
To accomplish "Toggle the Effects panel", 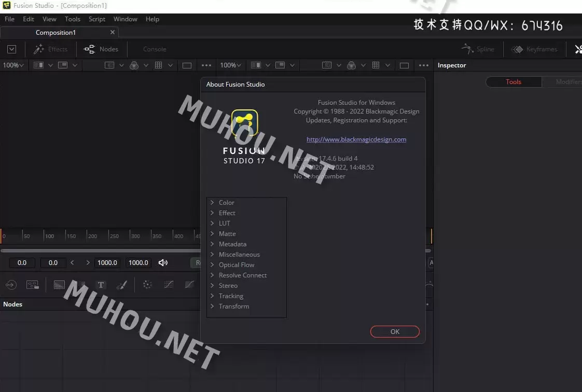I will tap(50, 49).
